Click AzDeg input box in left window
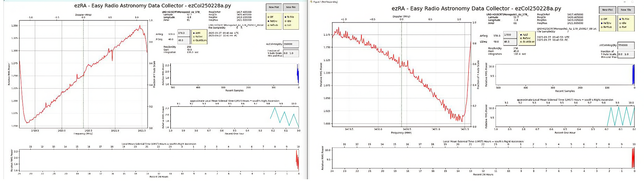Image resolution: width=644 pixels, height=181 pixels. click(x=184, y=33)
